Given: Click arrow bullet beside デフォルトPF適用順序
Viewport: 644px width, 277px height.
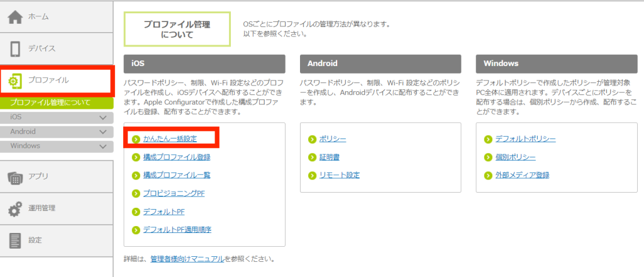Looking at the screenshot, I should [x=136, y=230].
